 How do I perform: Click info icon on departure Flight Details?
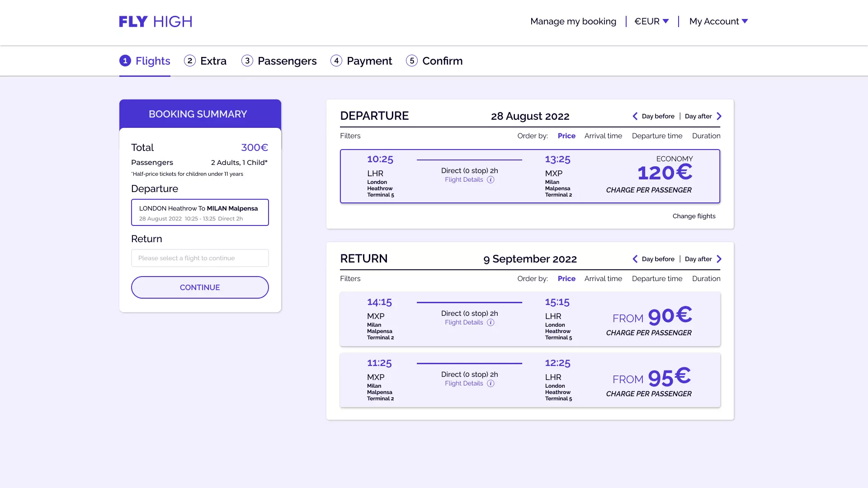point(491,180)
